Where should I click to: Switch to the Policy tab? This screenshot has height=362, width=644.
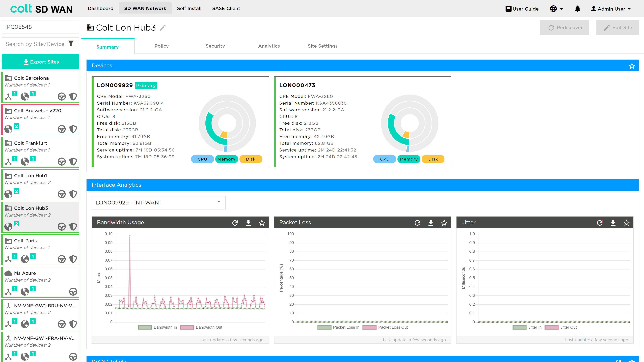tap(162, 46)
